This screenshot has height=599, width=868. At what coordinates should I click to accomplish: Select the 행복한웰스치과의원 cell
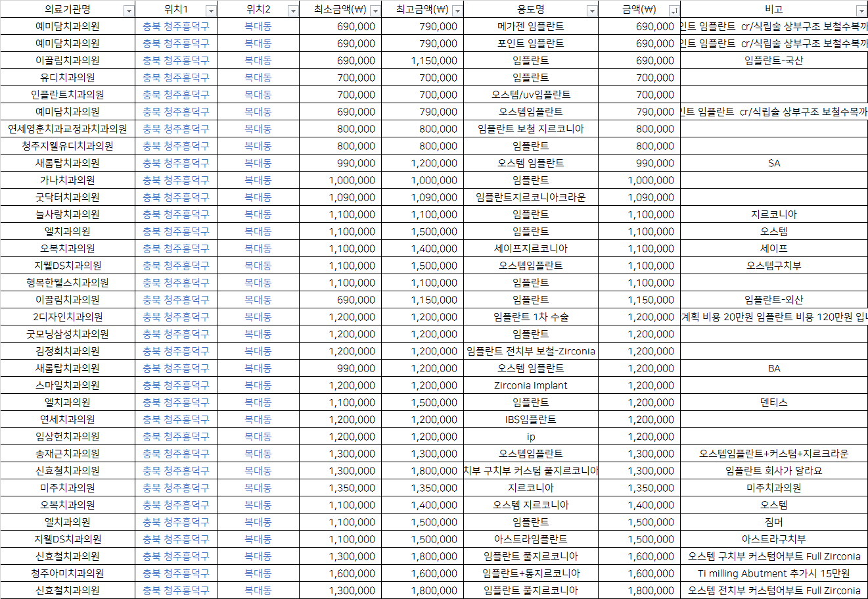(x=68, y=283)
